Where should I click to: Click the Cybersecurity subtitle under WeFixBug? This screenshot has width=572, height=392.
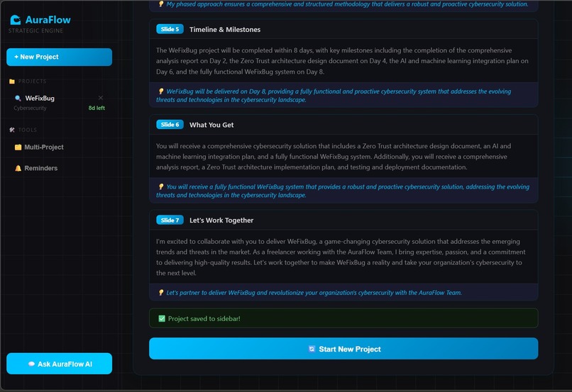pyautogui.click(x=30, y=108)
